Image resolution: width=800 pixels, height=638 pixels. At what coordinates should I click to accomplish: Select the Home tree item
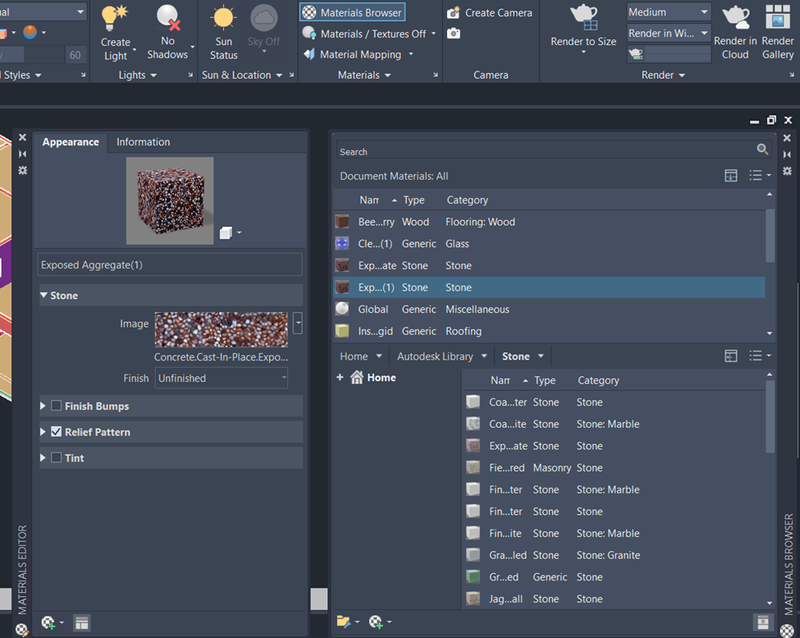click(x=373, y=377)
